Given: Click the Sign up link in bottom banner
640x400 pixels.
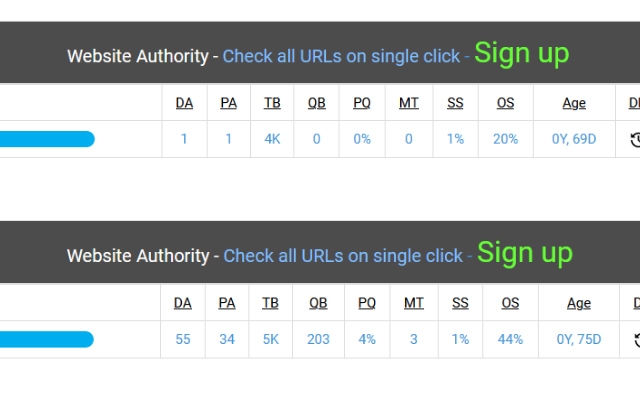Looking at the screenshot, I should [x=525, y=253].
